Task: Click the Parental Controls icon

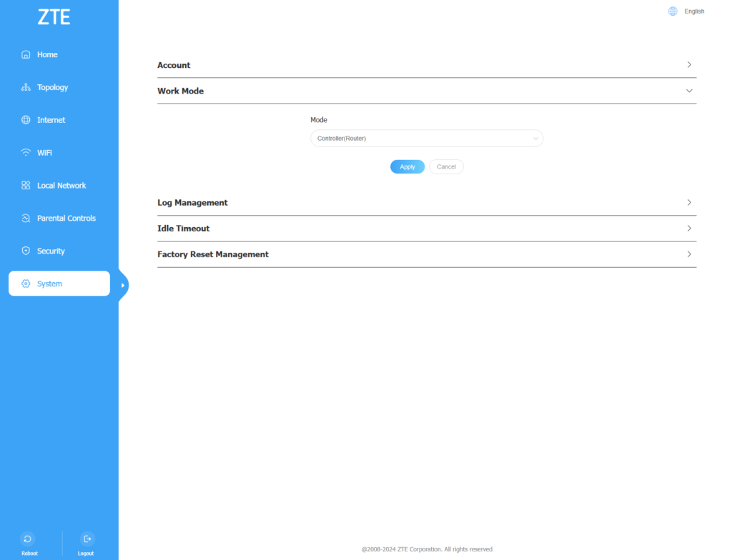Action: pyautogui.click(x=26, y=219)
